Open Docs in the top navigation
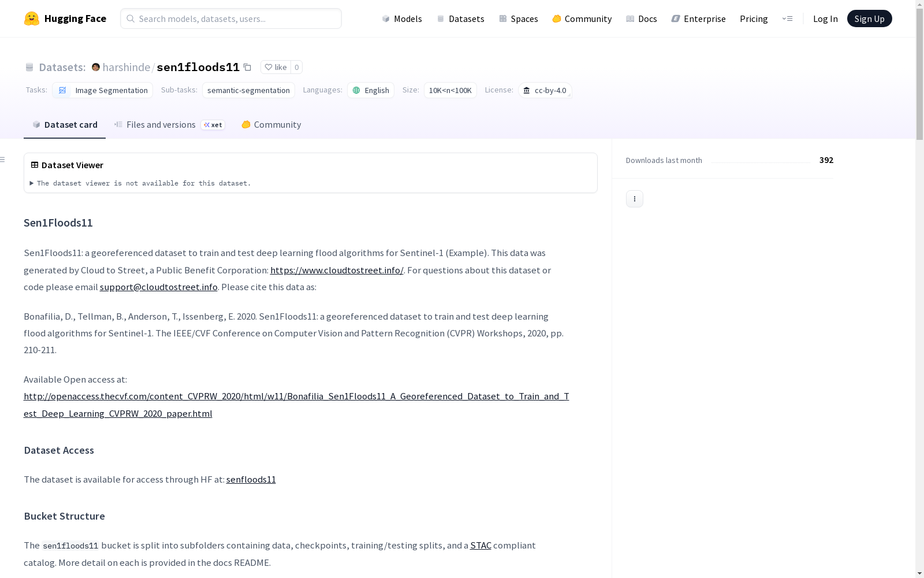Viewport: 924px width, 578px height. [642, 18]
